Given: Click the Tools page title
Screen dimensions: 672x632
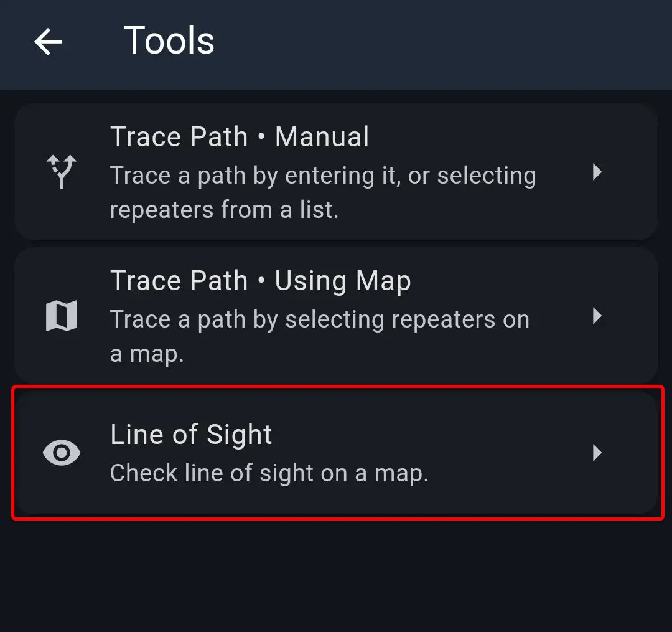Looking at the screenshot, I should 169,42.
